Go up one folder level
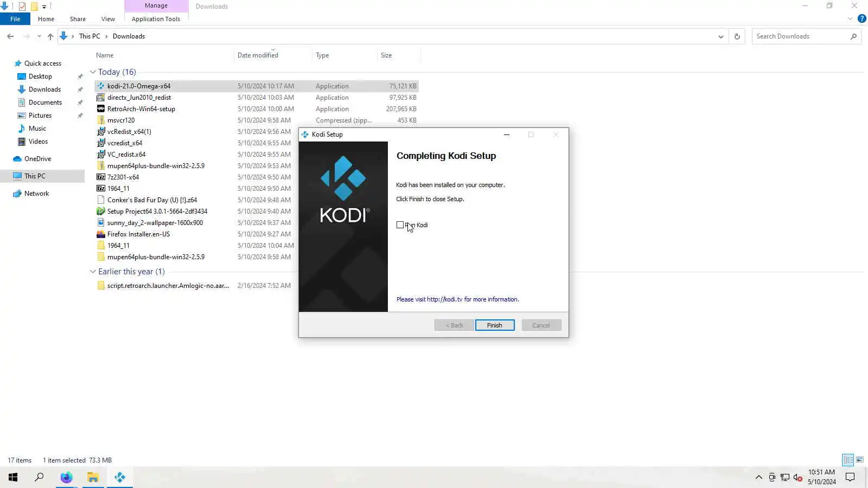The height and width of the screenshot is (488, 868). tap(50, 36)
